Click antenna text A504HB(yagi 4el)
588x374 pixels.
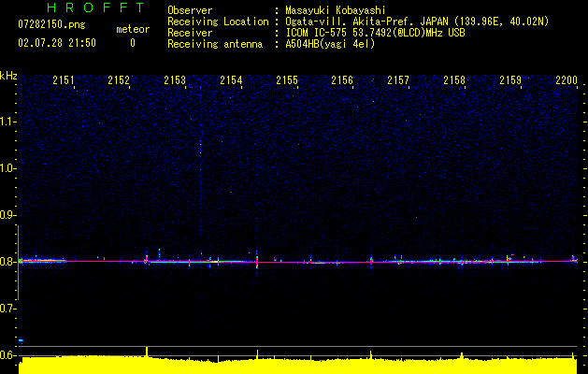tap(330, 44)
